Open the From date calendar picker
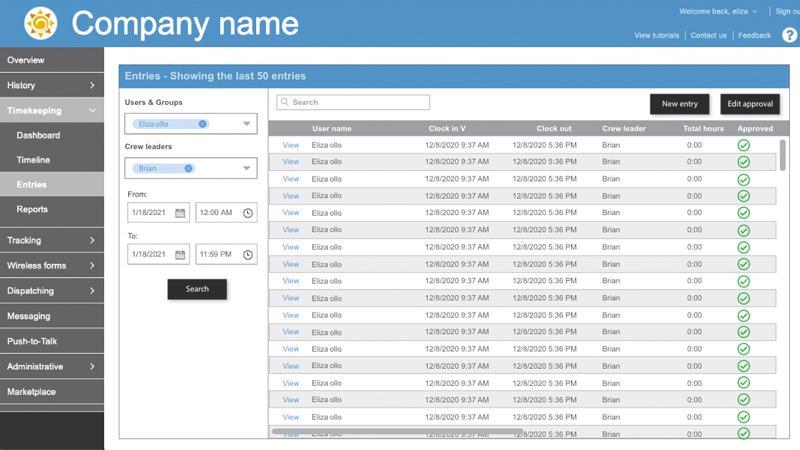The image size is (800, 450). 180,213
